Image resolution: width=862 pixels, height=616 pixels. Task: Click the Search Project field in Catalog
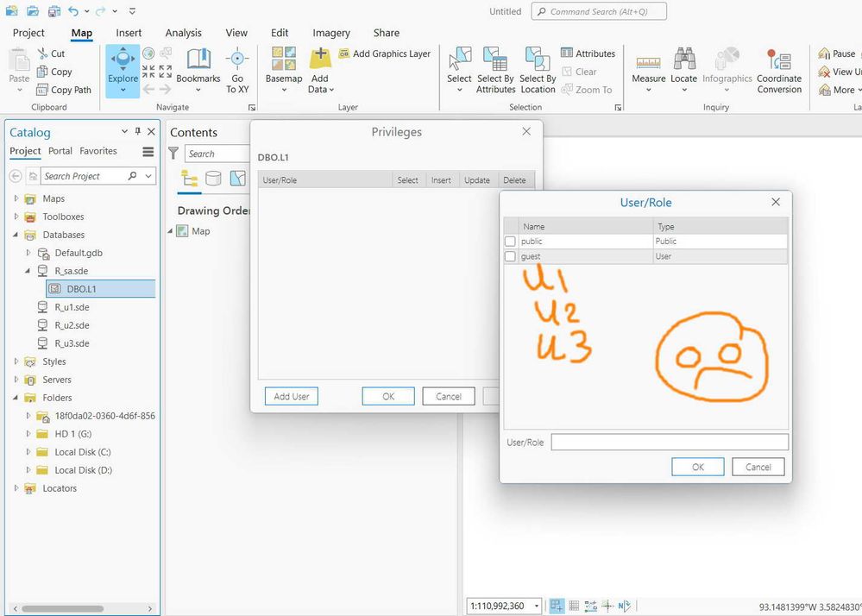pyautogui.click(x=84, y=176)
